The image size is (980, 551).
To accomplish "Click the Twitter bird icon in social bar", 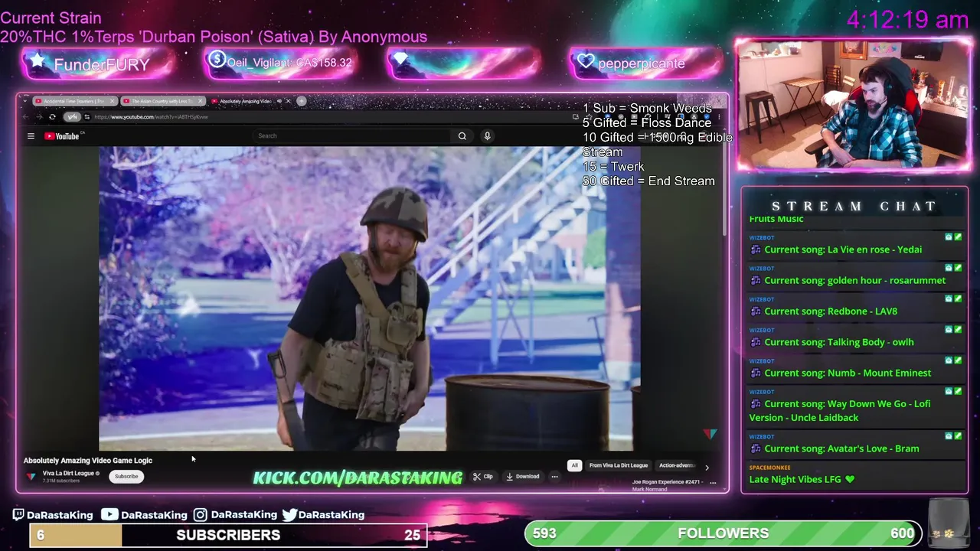I will [x=289, y=515].
